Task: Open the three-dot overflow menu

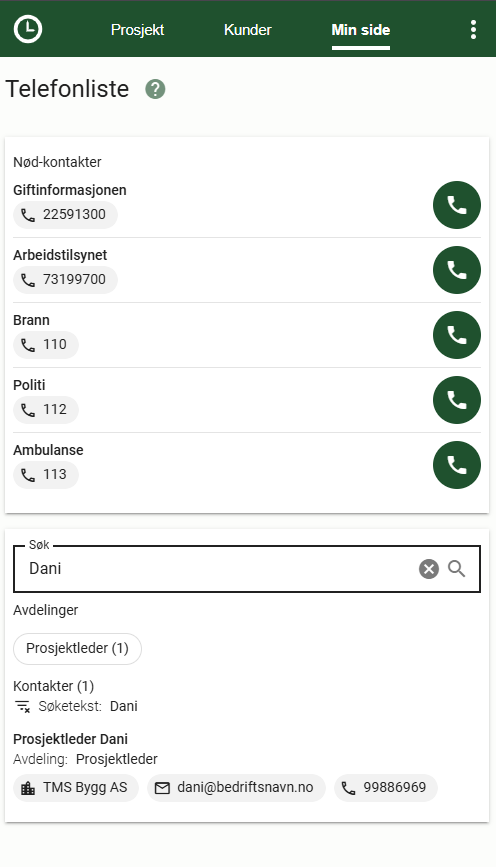Action: [473, 29]
